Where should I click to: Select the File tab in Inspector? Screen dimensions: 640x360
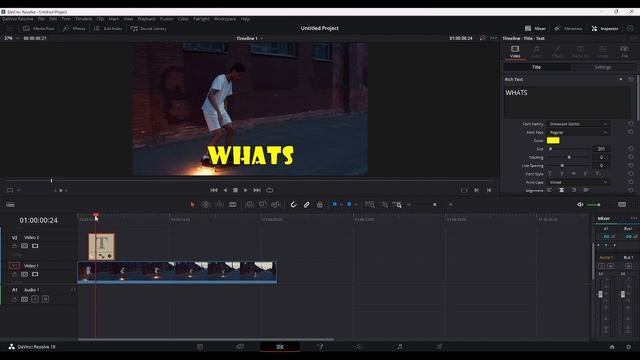pos(624,51)
